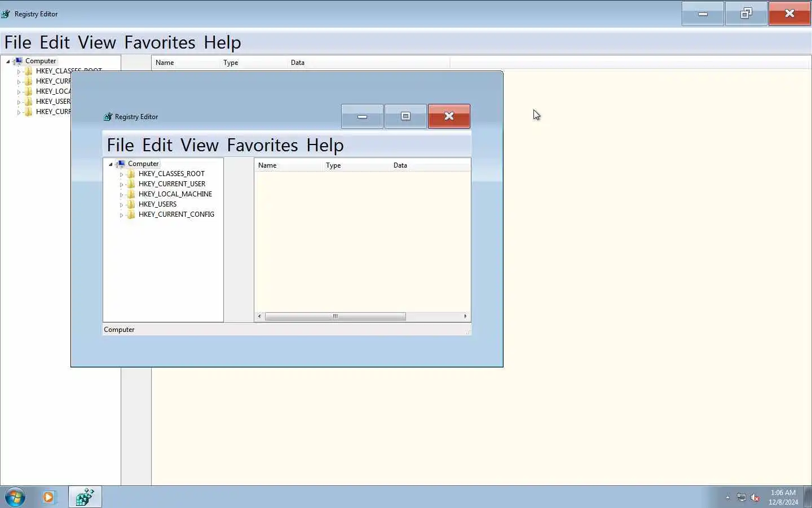Expand HKEY_CURRENT_USER in the smaller window
Viewport: 812px width, 508px height.
click(x=121, y=185)
